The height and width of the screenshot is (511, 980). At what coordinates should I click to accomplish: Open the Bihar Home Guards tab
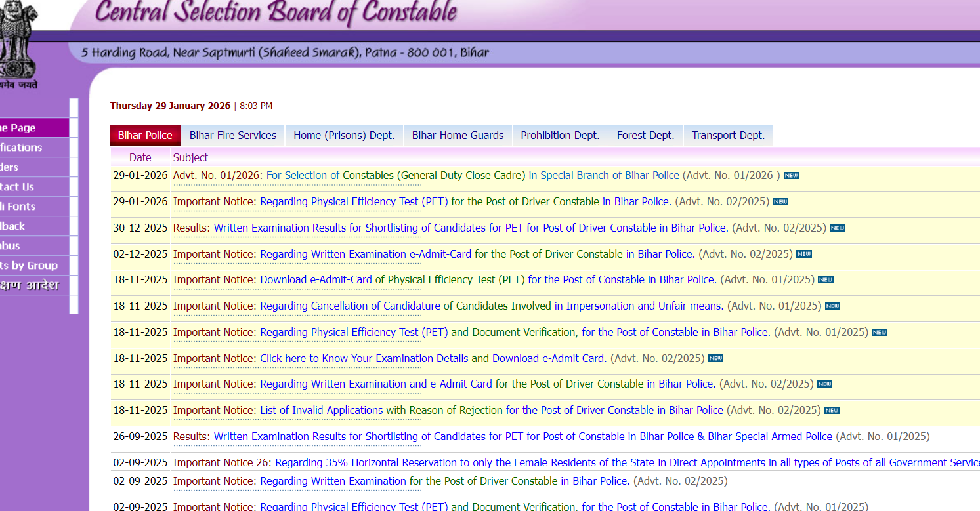click(458, 135)
